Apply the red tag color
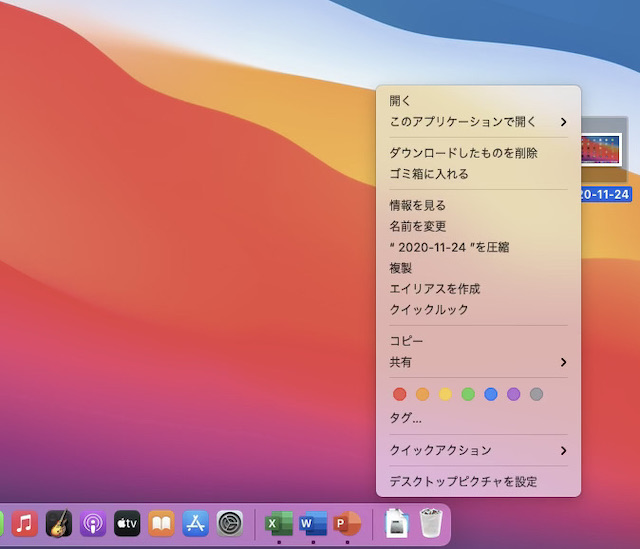The height and width of the screenshot is (549, 640). click(400, 394)
